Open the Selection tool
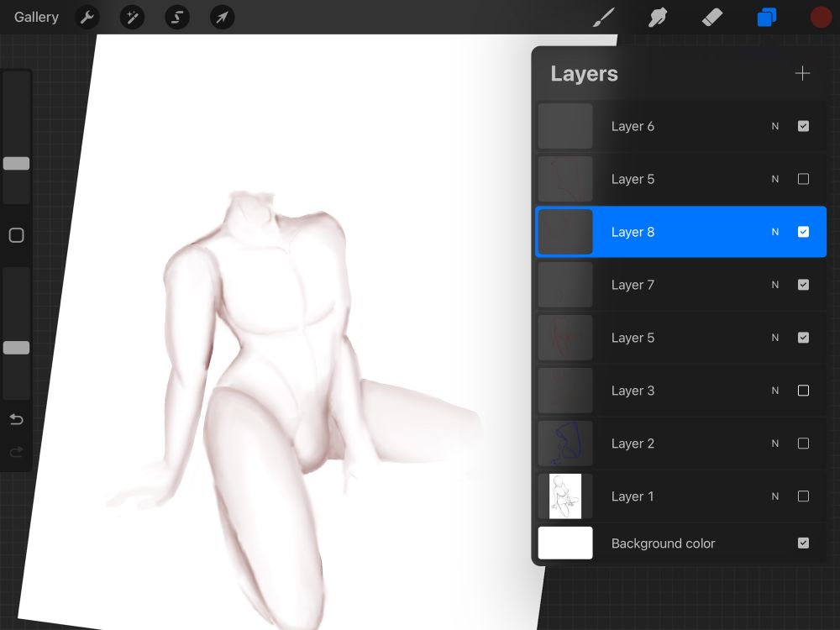Viewport: 840px width, 630px height. [x=176, y=17]
